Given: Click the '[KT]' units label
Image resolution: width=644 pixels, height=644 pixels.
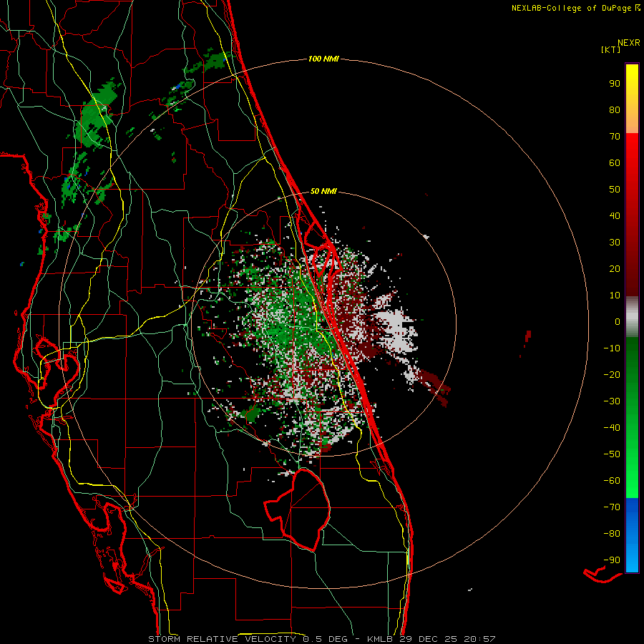Looking at the screenshot, I should pyautogui.click(x=611, y=49).
